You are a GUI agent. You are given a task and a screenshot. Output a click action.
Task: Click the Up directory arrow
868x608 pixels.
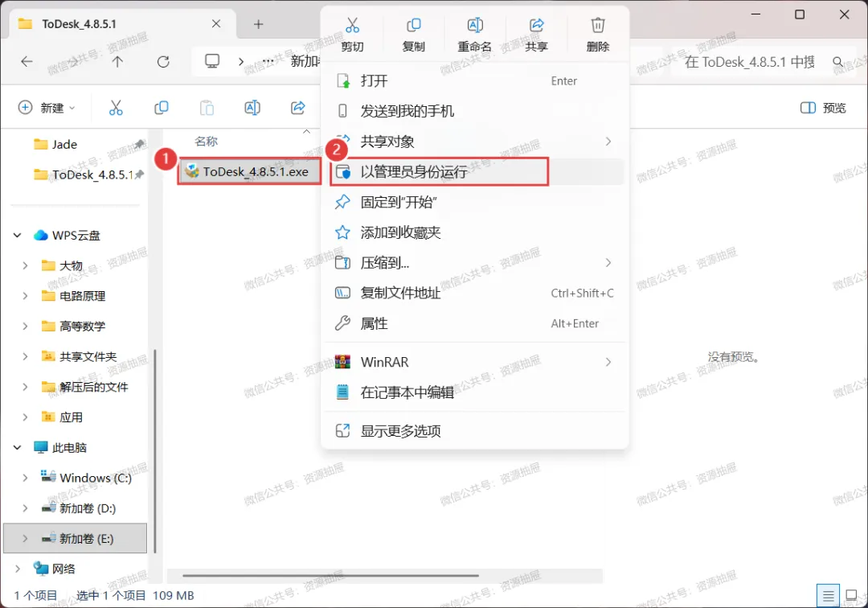tap(117, 61)
